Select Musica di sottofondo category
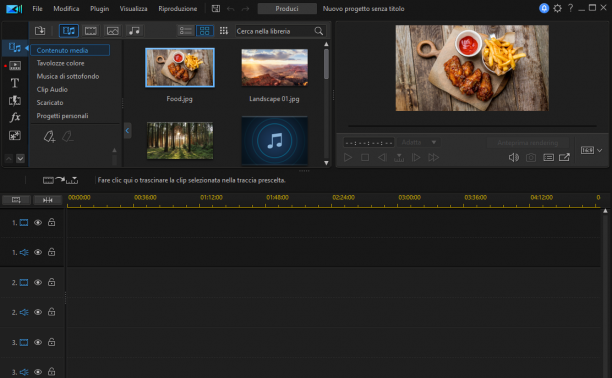This screenshot has width=612, height=378. click(x=68, y=77)
